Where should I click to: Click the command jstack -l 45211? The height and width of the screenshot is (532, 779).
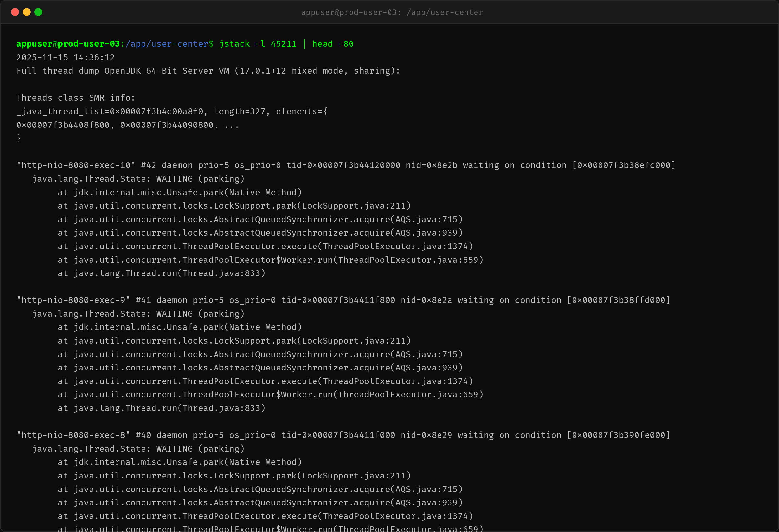[258, 44]
